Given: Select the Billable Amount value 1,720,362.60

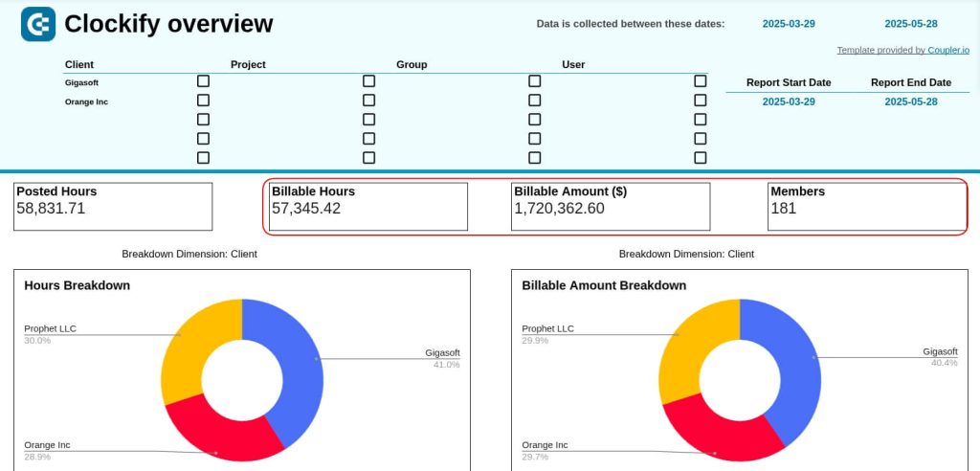Looking at the screenshot, I should pos(559,209).
